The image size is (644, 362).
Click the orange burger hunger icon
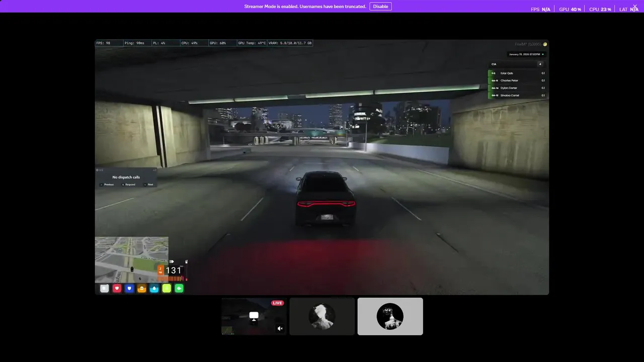142,289
